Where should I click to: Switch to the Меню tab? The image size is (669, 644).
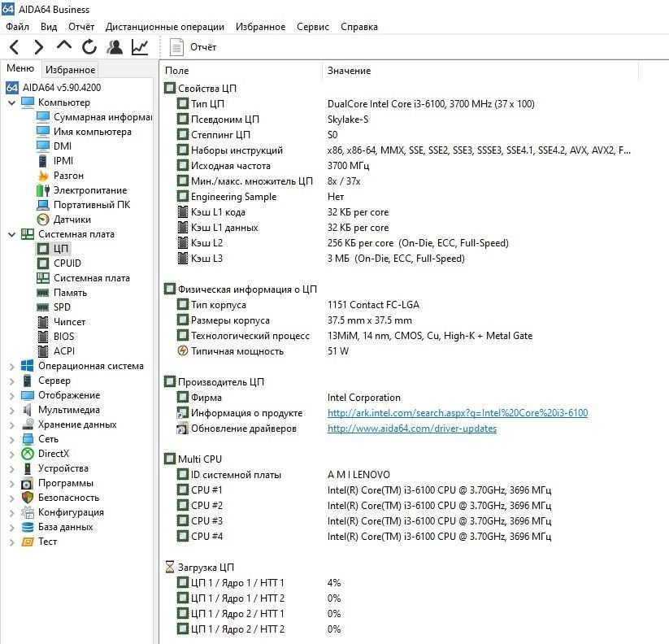20,68
